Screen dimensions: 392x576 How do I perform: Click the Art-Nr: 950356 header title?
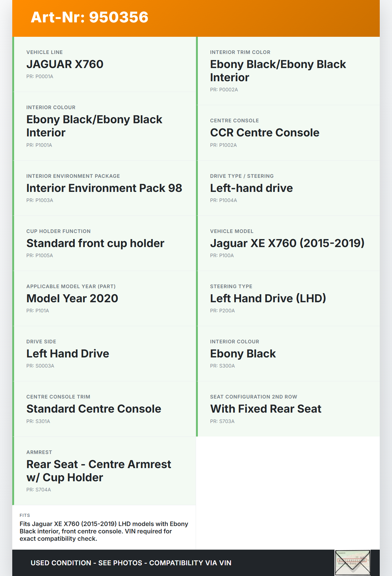click(x=89, y=17)
